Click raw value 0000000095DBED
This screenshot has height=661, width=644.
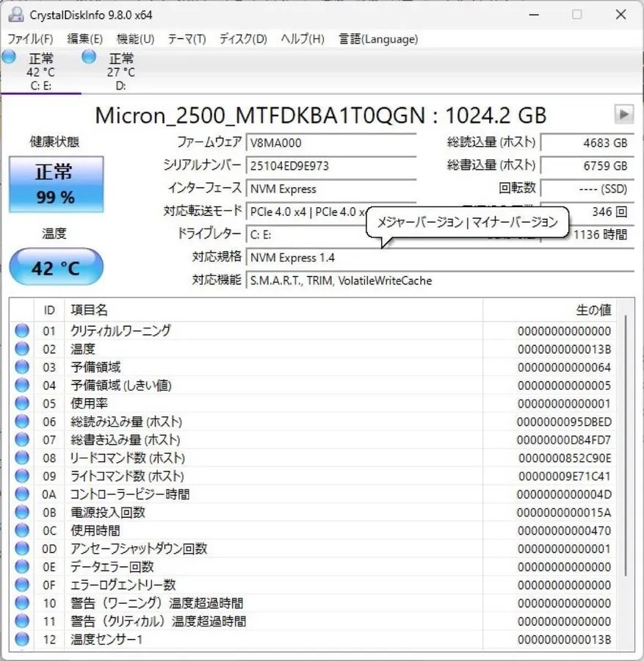pyautogui.click(x=564, y=422)
